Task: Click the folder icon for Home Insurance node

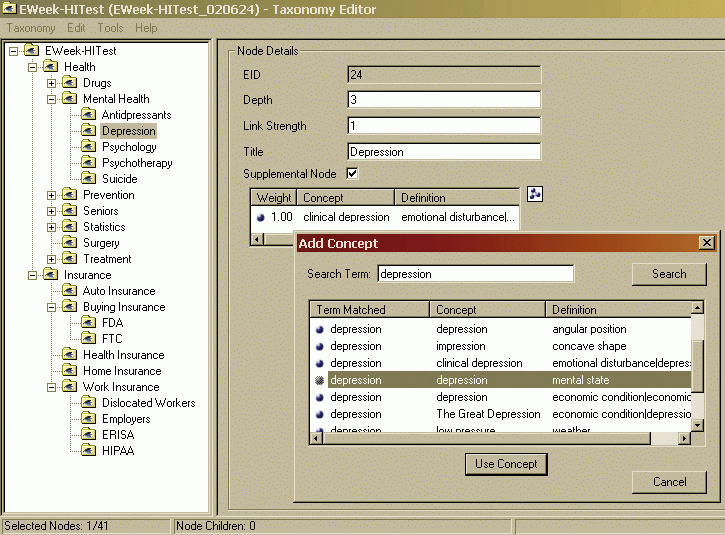Action: (x=70, y=371)
